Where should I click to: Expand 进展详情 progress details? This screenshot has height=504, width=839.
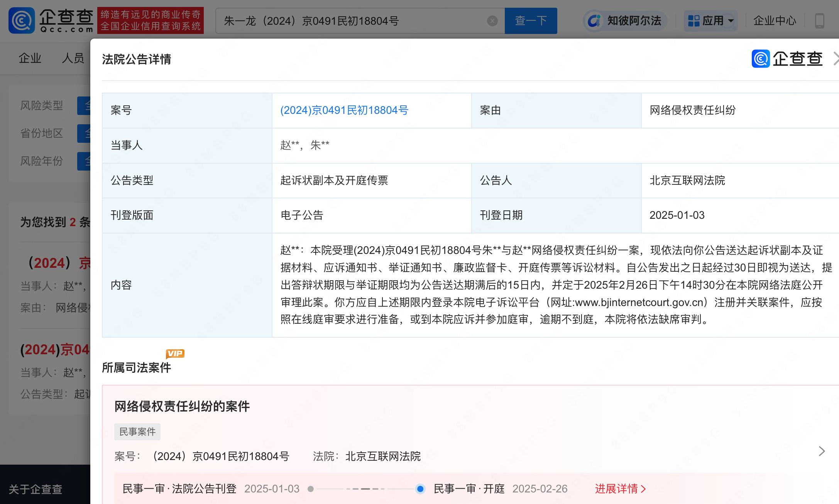[x=620, y=489]
